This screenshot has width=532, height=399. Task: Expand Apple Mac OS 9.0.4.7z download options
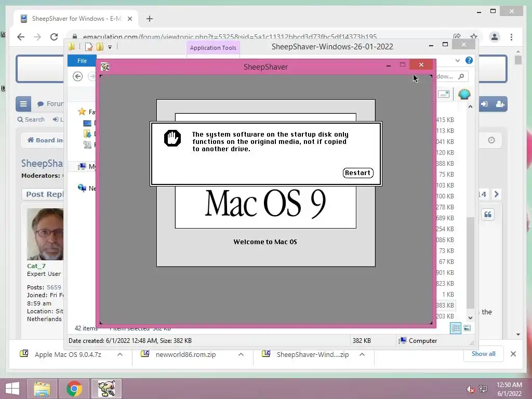[x=120, y=354]
